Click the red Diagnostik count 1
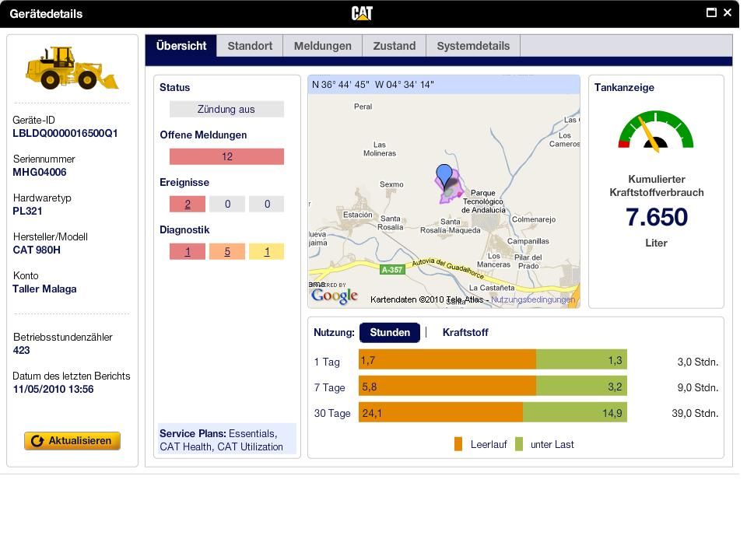Screen dimensions: 747x560 (188, 251)
